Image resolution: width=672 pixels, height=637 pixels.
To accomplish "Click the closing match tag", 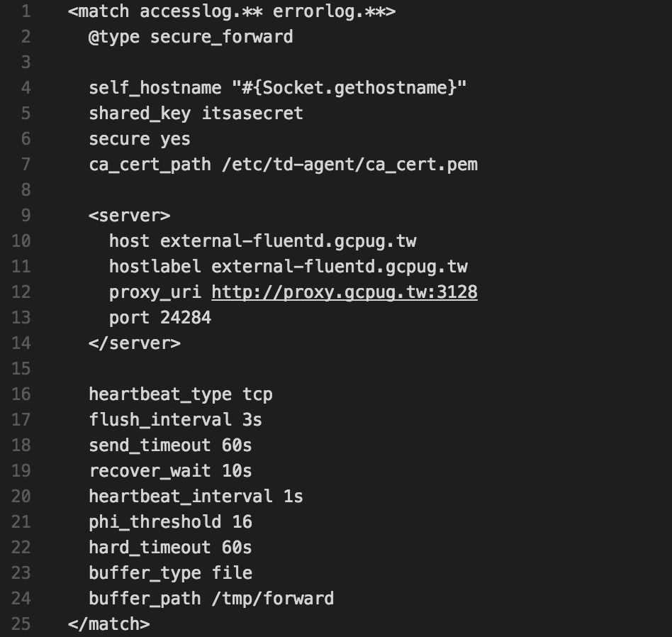I will pyautogui.click(x=109, y=624).
